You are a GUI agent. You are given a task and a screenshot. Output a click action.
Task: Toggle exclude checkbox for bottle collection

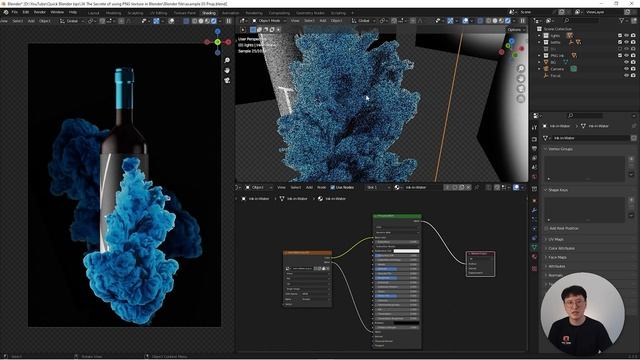pyautogui.click(x=620, y=42)
